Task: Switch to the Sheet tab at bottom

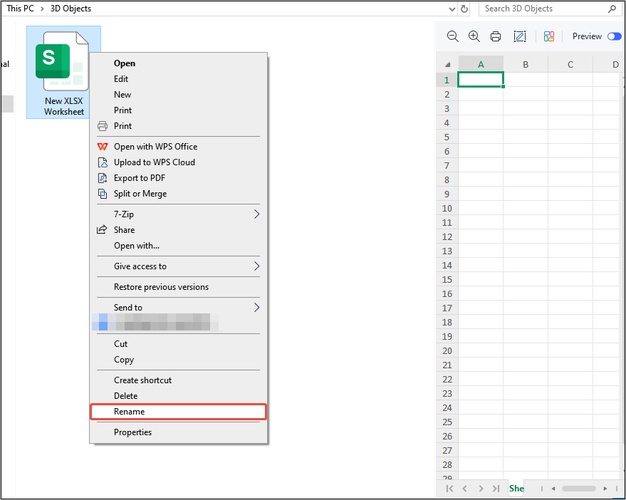Action: 516,488
